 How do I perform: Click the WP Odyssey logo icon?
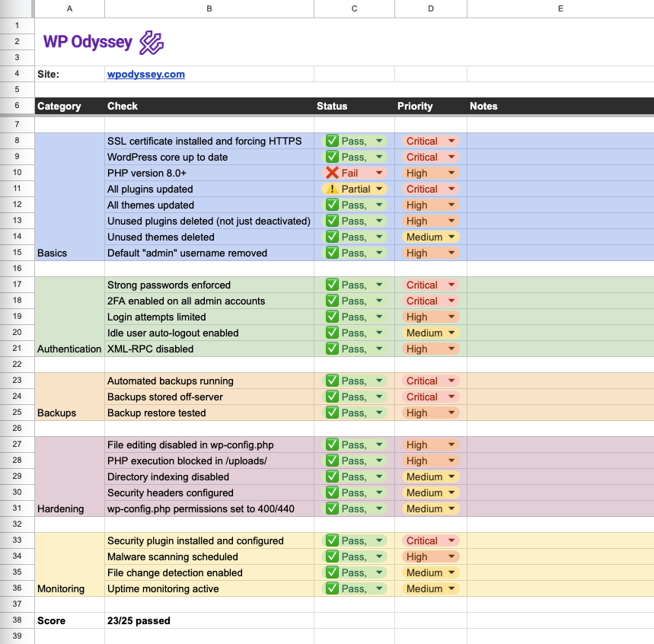[x=152, y=43]
